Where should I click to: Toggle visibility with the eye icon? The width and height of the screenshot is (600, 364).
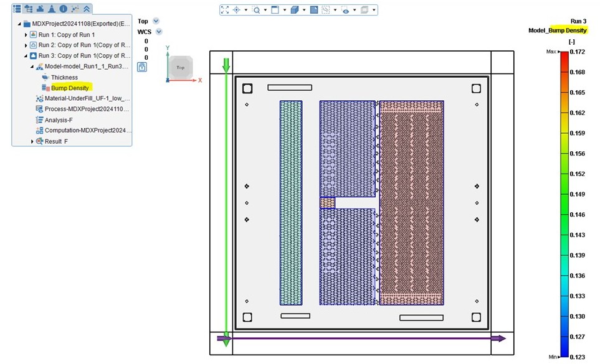345,10
